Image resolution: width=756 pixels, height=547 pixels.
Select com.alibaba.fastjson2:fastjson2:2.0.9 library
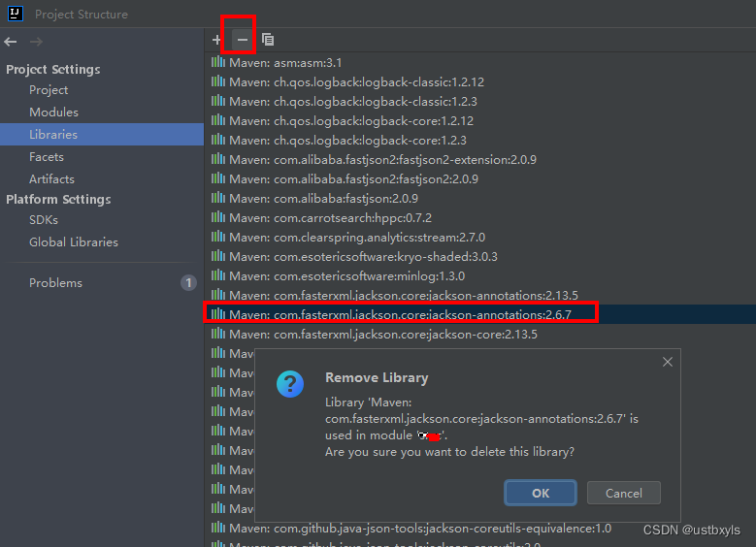tap(353, 179)
